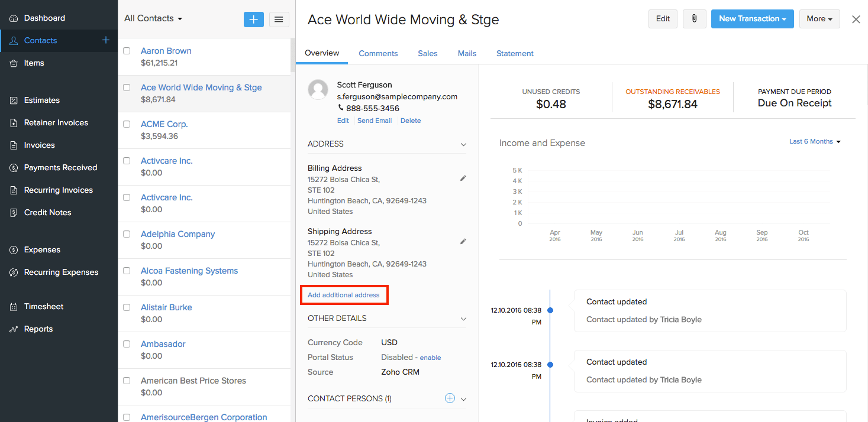Screen dimensions: 868x422
Task: Open Timesheet from the sidebar
Action: [x=44, y=306]
